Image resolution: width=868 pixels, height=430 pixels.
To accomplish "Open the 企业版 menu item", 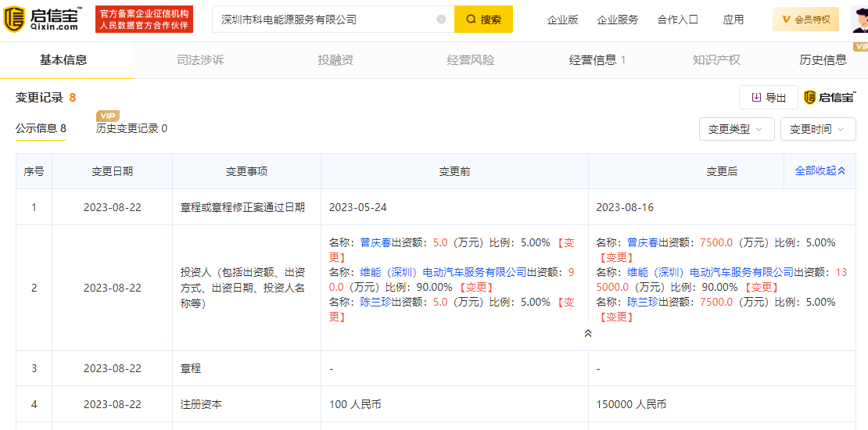I will pos(562,20).
